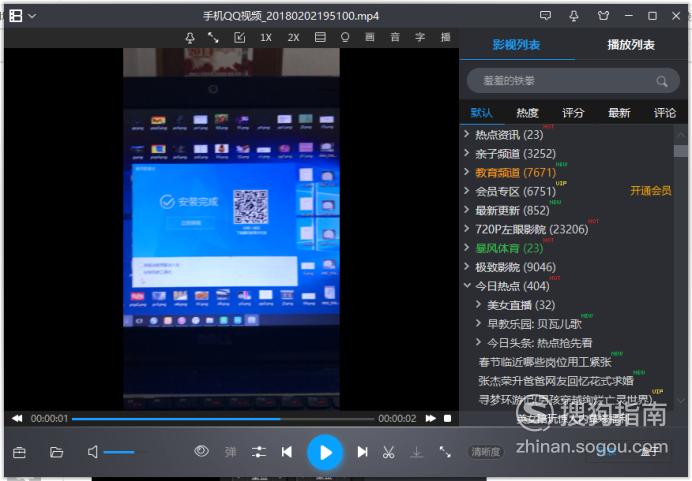Viewport: 692px width, 481px height.
Task: Switch to 影视列表 tab
Action: tap(516, 45)
